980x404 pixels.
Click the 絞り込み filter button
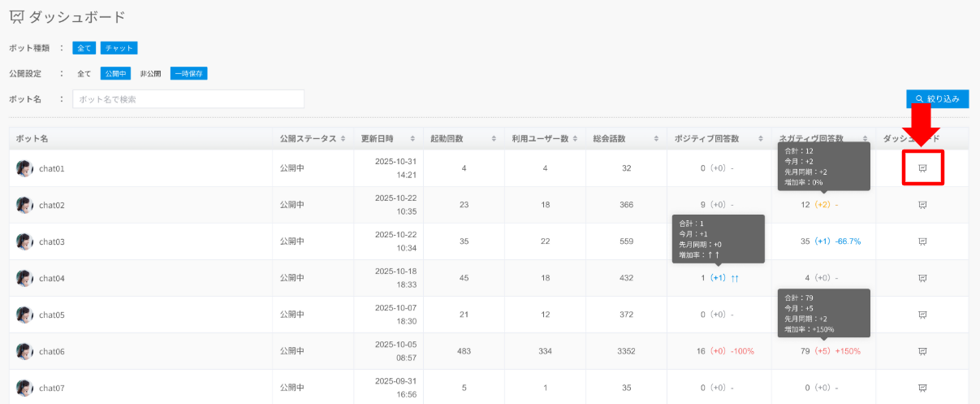937,99
